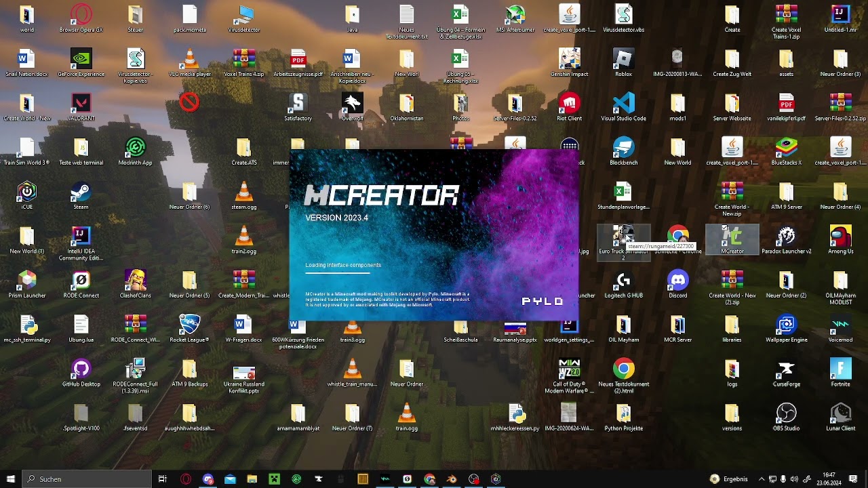Select the Voicemod desktop icon

coord(840,329)
